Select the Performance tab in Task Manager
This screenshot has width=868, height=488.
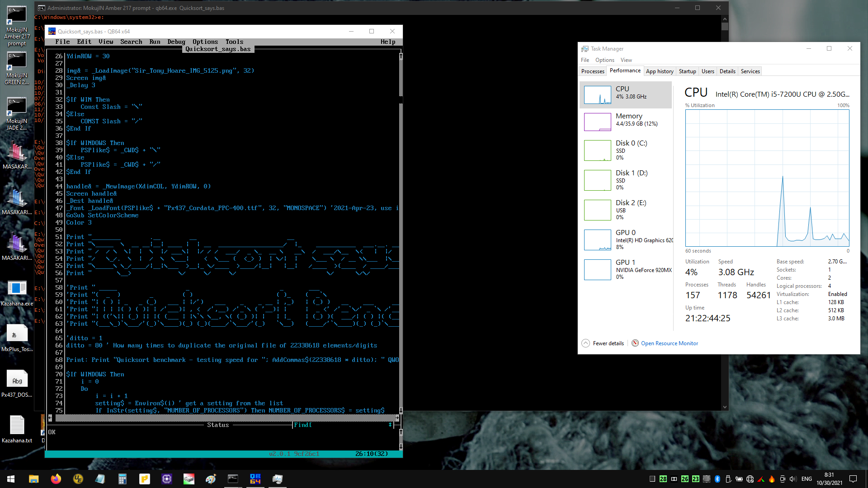[625, 70]
